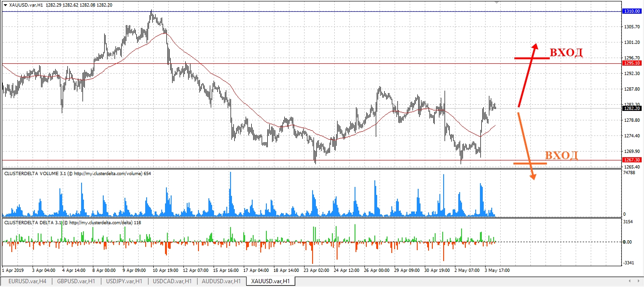The width and height of the screenshot is (644, 287).
Task: Click the 1305.70 price scale value
Action: 632,27
